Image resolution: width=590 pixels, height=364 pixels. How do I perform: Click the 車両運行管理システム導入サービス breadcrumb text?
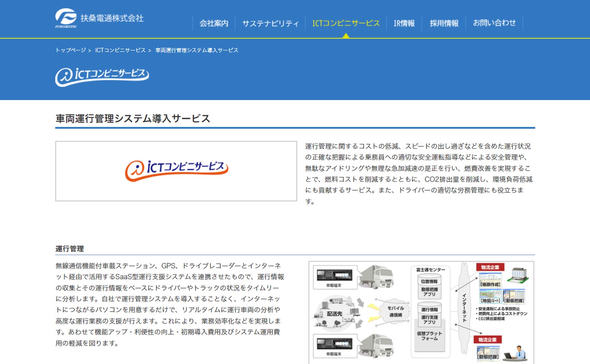tap(197, 50)
